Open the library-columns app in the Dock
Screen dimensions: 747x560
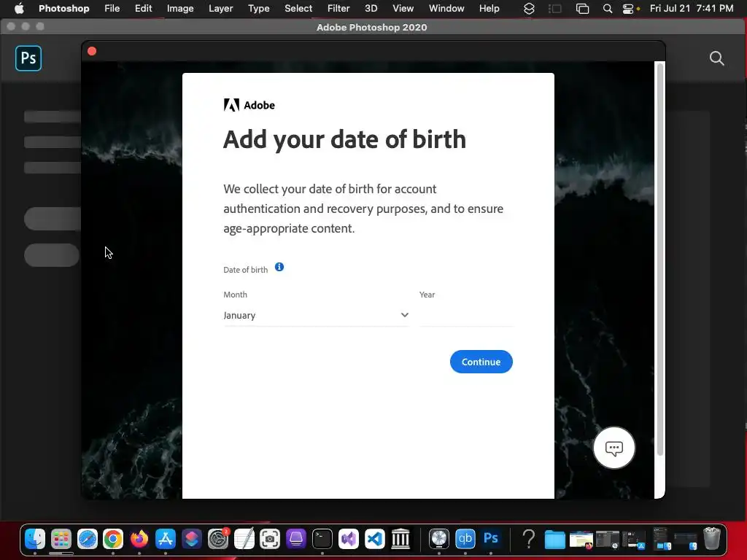(400, 539)
